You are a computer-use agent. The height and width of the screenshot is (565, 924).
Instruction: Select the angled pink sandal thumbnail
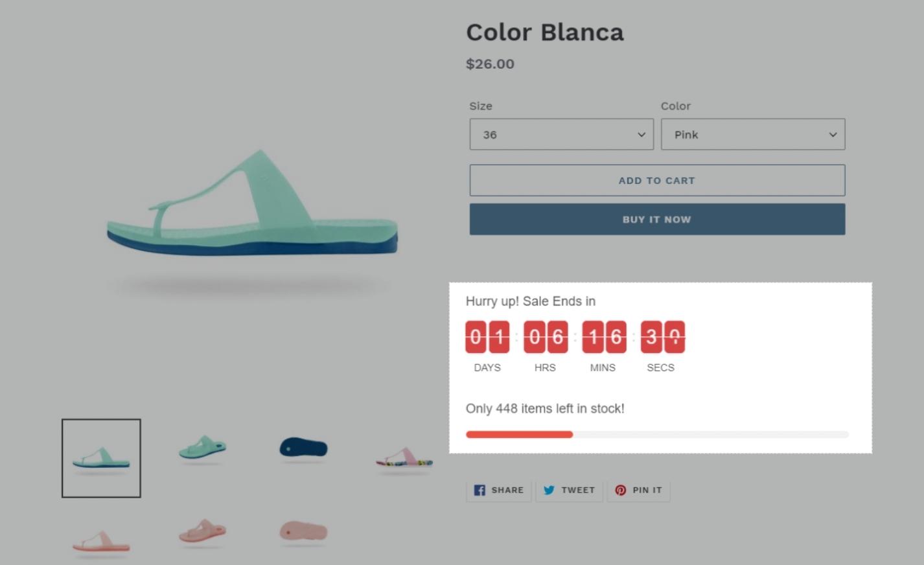(x=203, y=531)
